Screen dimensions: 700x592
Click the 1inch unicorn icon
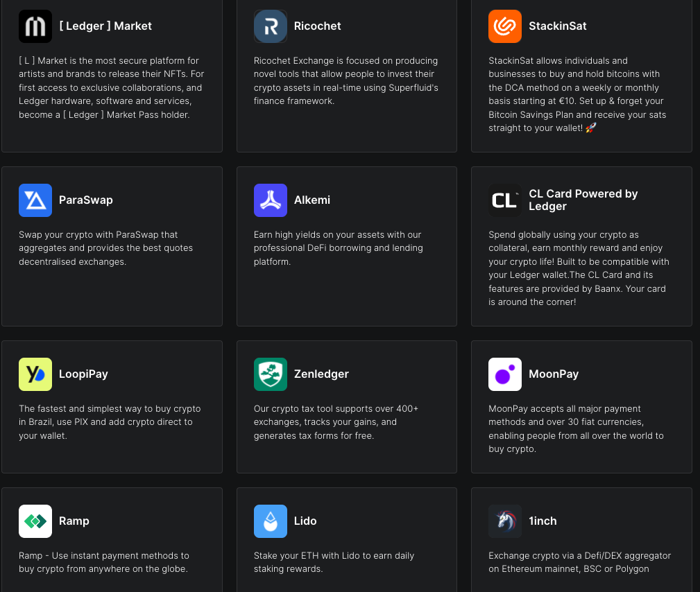505,521
